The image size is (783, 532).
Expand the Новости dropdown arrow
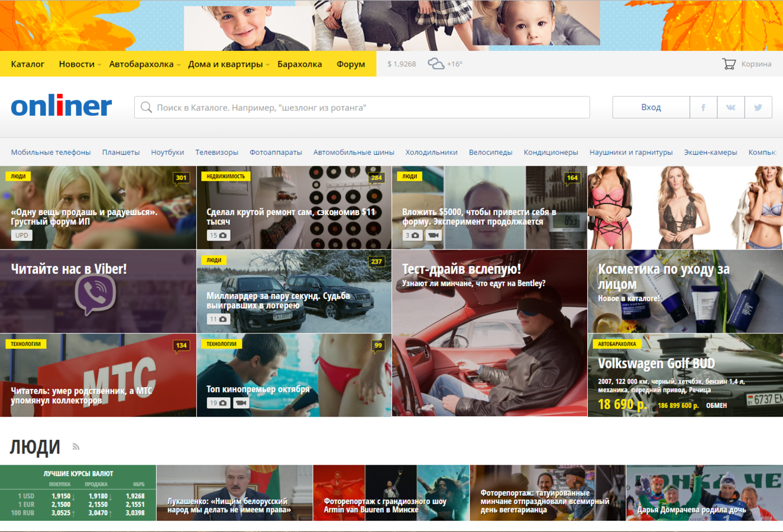coord(99,64)
